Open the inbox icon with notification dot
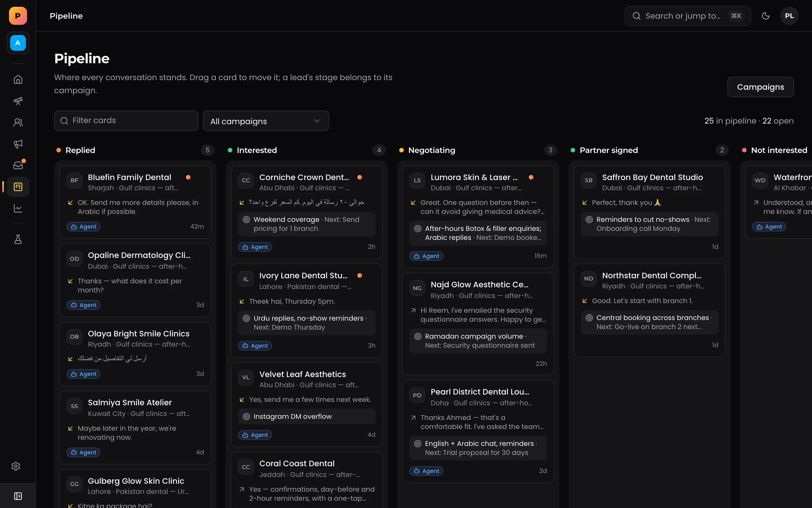The height and width of the screenshot is (508, 812). click(x=18, y=165)
